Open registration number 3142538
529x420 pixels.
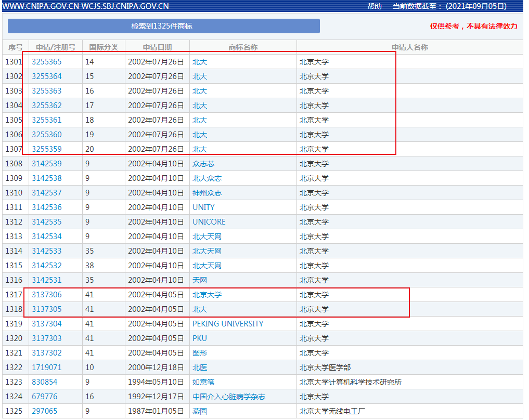click(x=47, y=178)
